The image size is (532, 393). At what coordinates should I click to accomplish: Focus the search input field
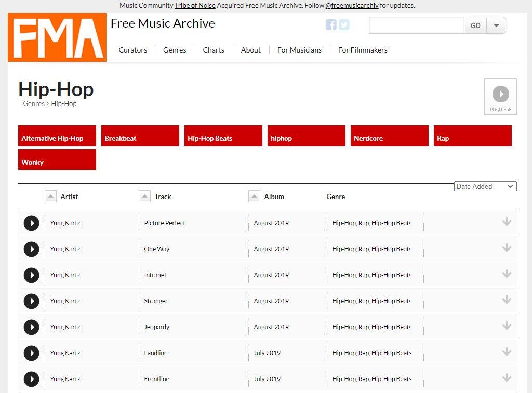click(416, 25)
